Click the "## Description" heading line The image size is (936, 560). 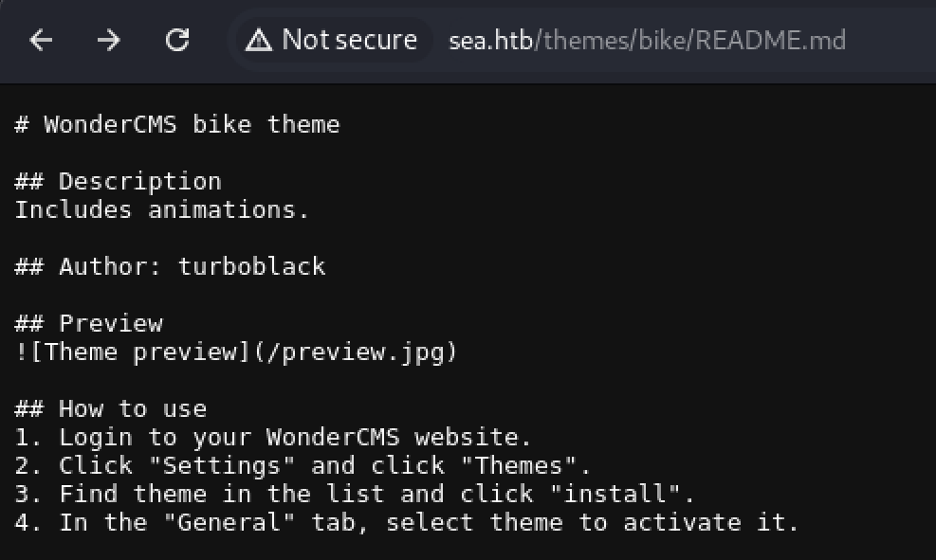118,182
